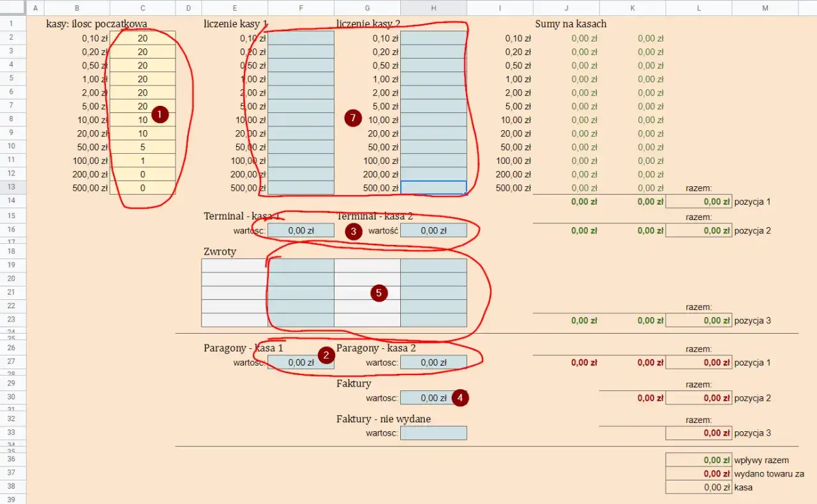The image size is (817, 504).
Task: Click the first blue Zwroty cell in column F
Action: tap(301, 265)
